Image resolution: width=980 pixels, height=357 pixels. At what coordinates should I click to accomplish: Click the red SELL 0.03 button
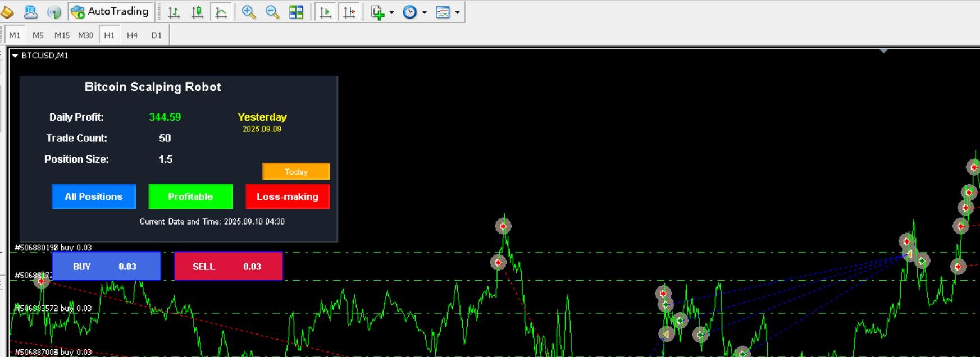(x=229, y=266)
